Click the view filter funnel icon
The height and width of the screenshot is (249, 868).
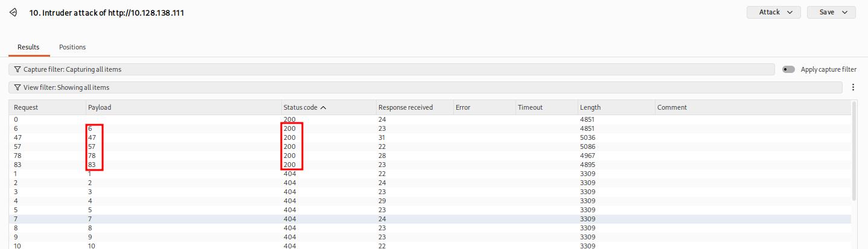(17, 87)
